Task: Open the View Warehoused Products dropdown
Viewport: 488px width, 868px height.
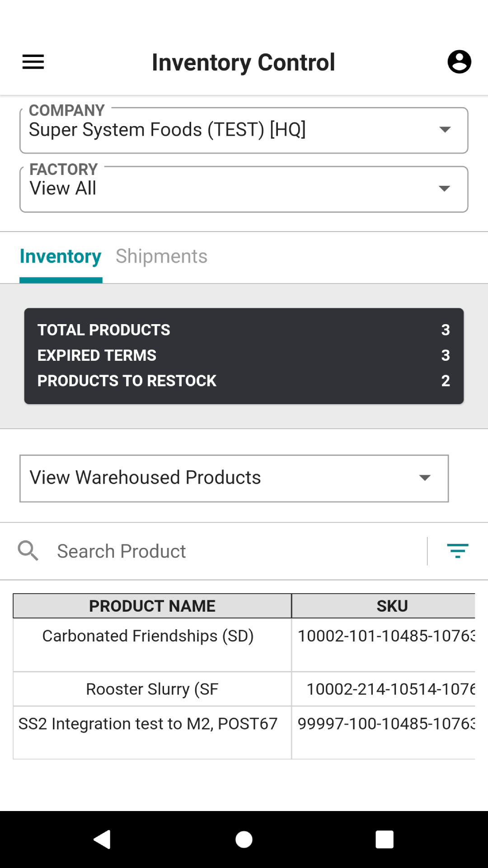Action: tap(234, 478)
